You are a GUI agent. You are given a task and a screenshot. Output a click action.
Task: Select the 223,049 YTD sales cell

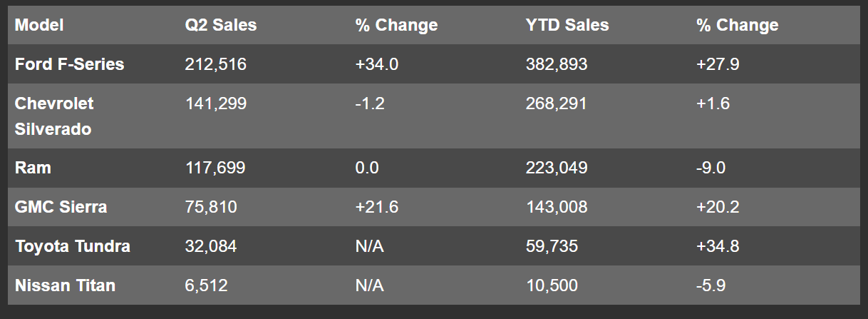click(x=556, y=168)
